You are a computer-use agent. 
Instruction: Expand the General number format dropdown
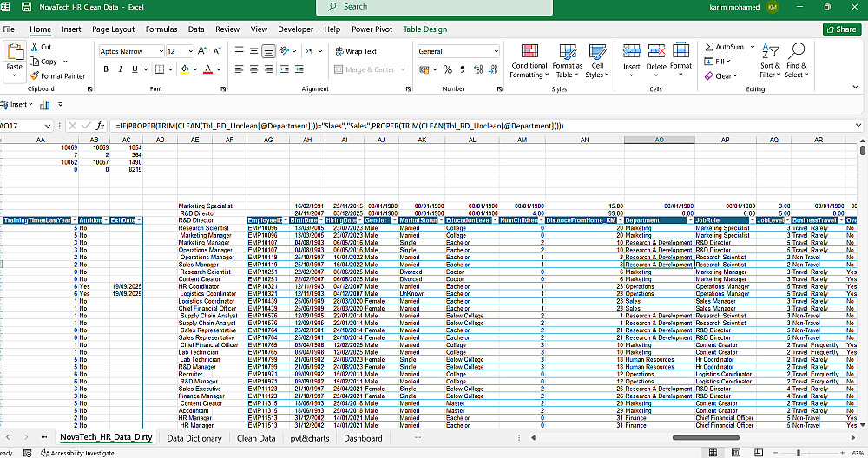[x=495, y=51]
